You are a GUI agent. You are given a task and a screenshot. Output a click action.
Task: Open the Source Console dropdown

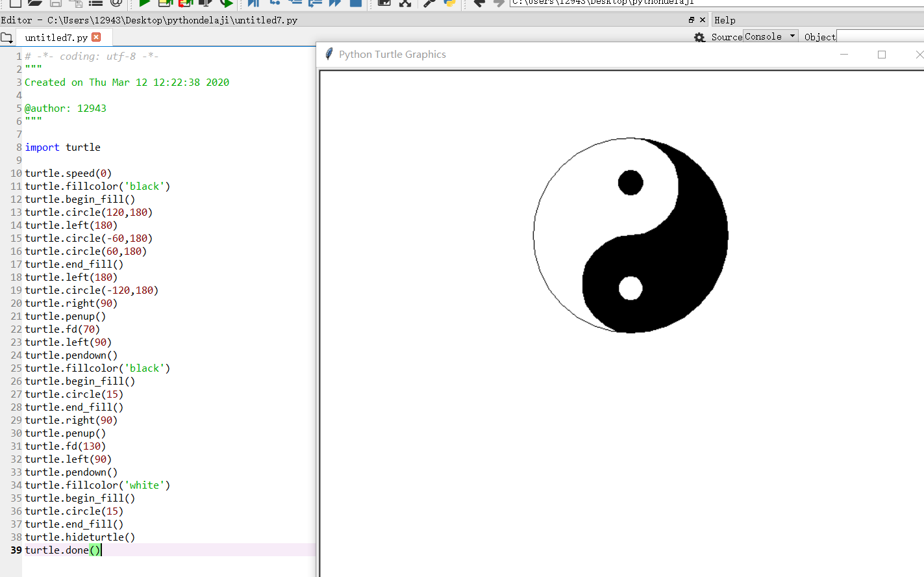pos(771,36)
